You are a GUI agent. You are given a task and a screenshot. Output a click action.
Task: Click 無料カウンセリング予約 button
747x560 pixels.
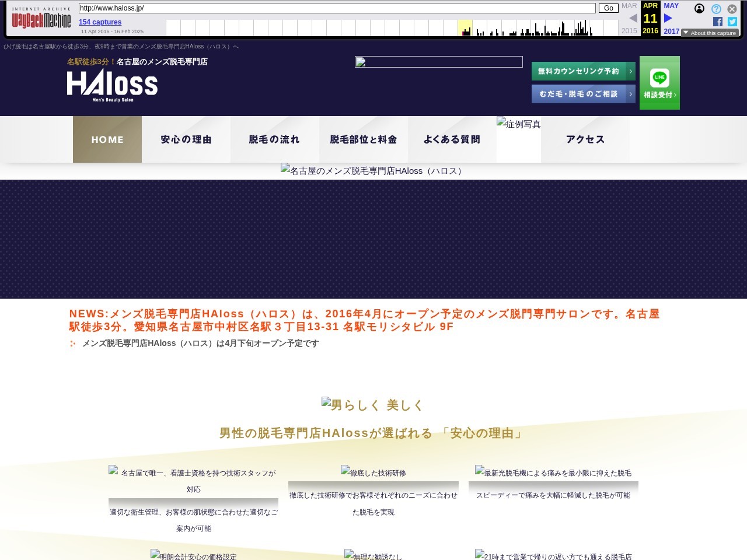[x=584, y=71]
